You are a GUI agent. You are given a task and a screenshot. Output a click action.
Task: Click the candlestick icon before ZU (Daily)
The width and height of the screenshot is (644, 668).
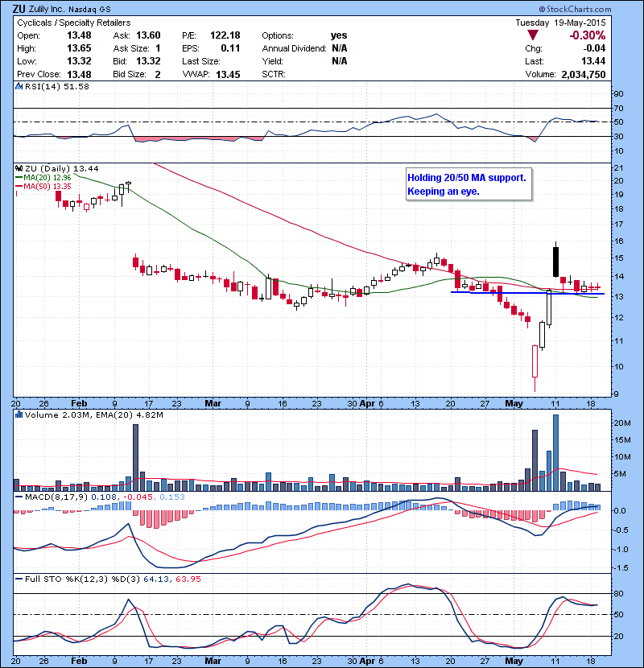point(19,169)
